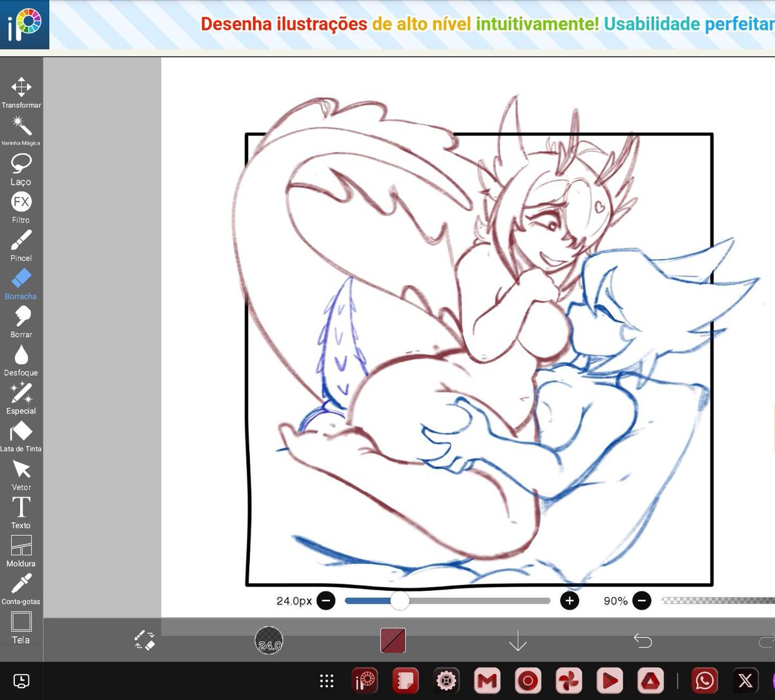The height and width of the screenshot is (700, 775).
Task: Select the Varinha Mágica magic wand tool
Action: [x=21, y=131]
